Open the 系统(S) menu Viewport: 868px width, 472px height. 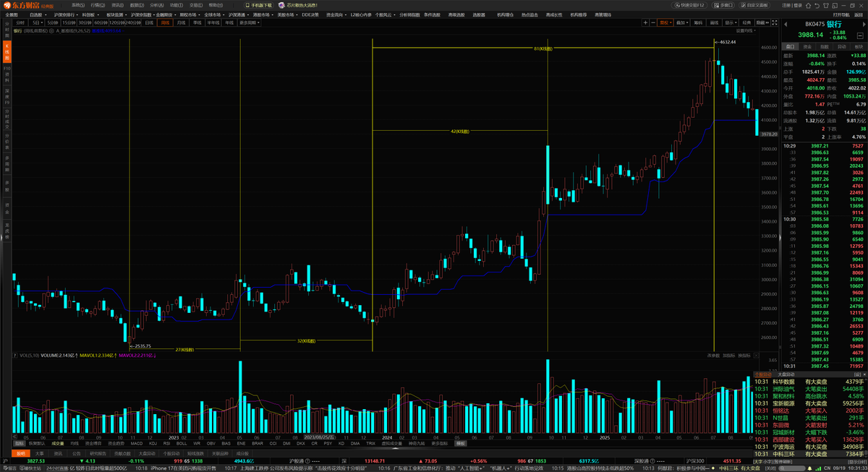click(x=78, y=5)
